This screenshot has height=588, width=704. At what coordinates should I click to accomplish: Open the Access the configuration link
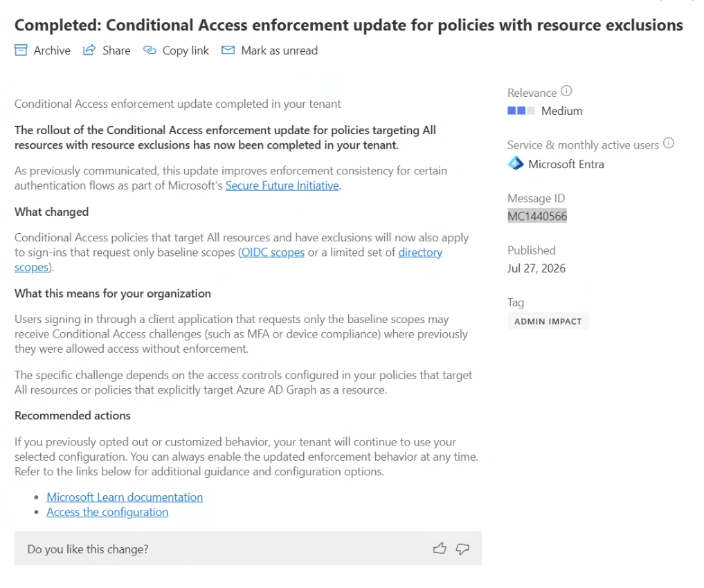click(107, 512)
